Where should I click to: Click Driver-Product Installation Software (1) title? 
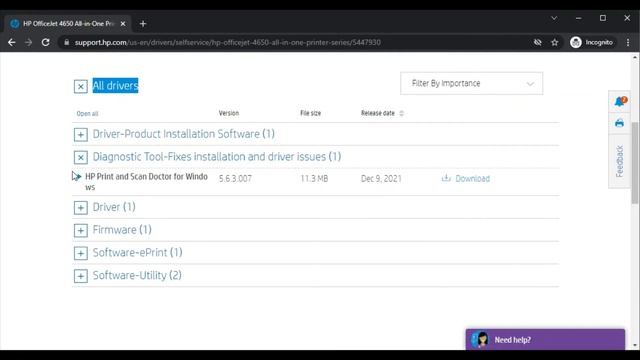pyautogui.click(x=184, y=134)
